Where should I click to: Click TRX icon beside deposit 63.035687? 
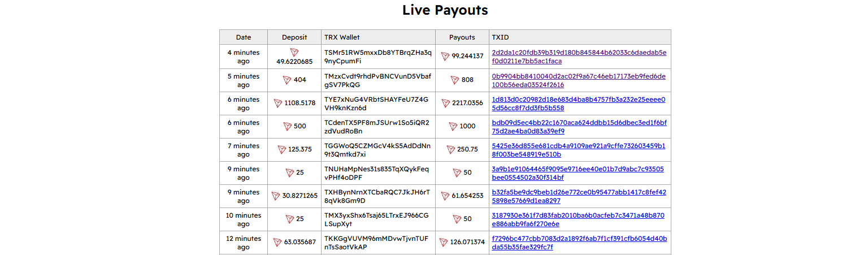277,243
